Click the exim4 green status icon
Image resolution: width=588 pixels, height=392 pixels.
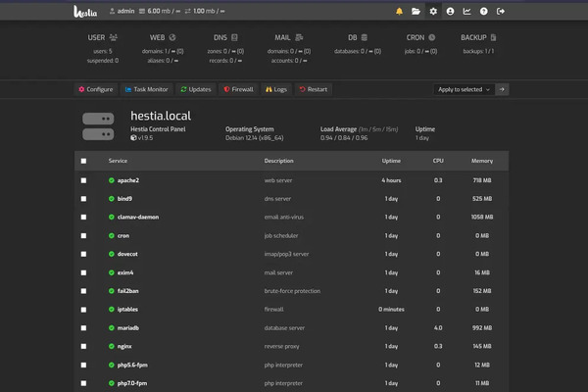coord(112,272)
